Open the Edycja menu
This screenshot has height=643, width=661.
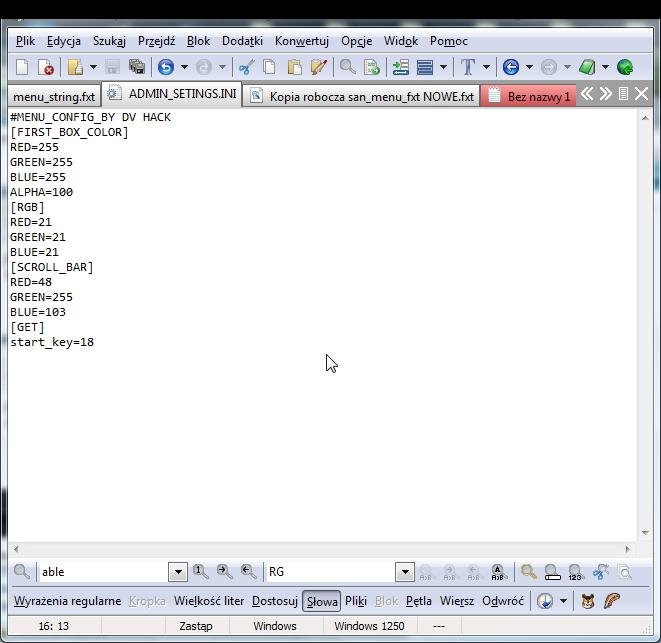(x=64, y=41)
